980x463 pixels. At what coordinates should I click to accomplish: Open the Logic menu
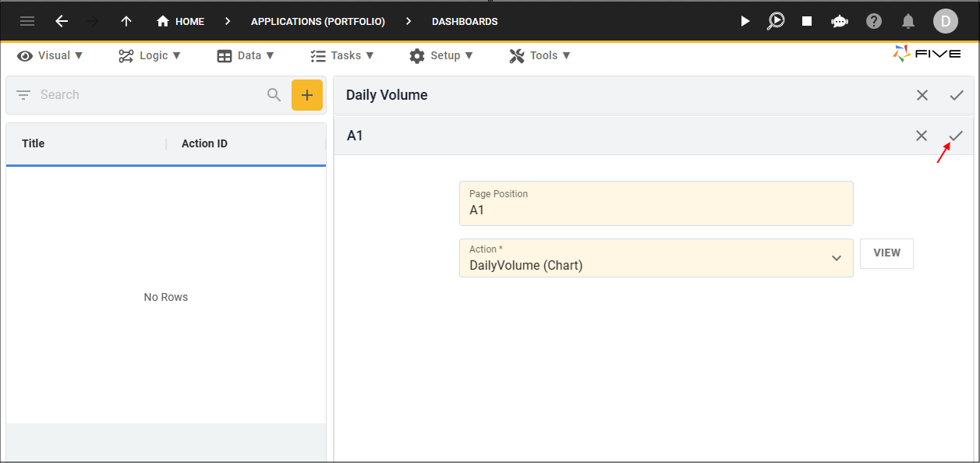click(150, 55)
